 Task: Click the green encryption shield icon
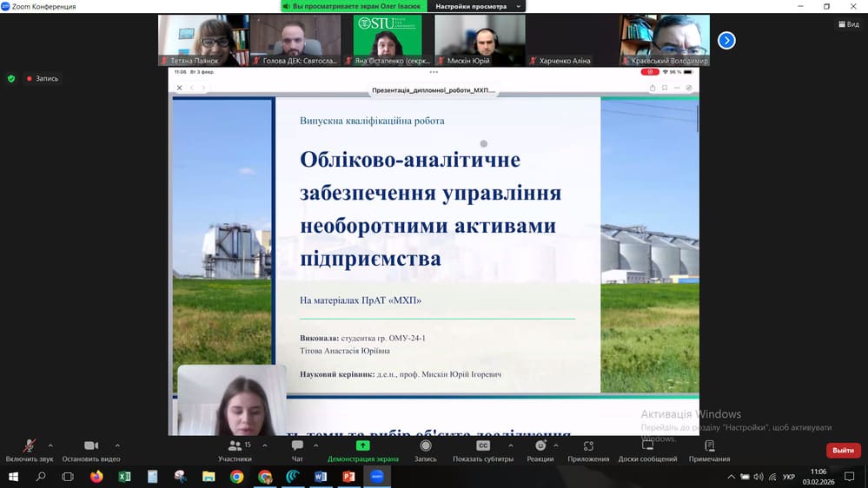tap(11, 78)
